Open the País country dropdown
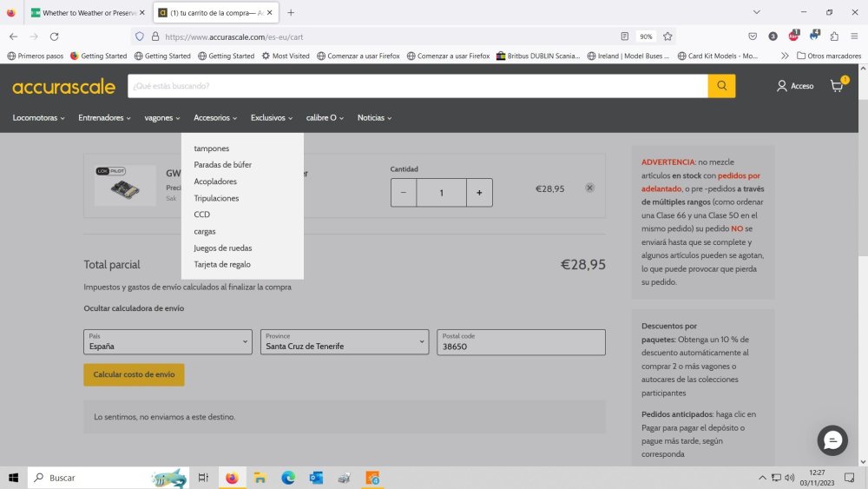The height and width of the screenshot is (489, 868). coord(168,342)
